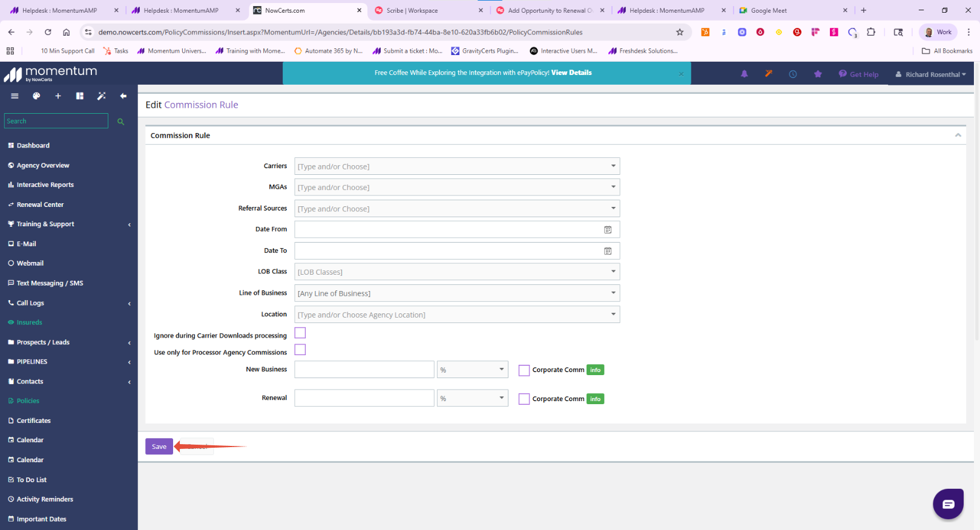The image size is (980, 530).
Task: Open Work profile button in Chrome
Action: coord(938,32)
